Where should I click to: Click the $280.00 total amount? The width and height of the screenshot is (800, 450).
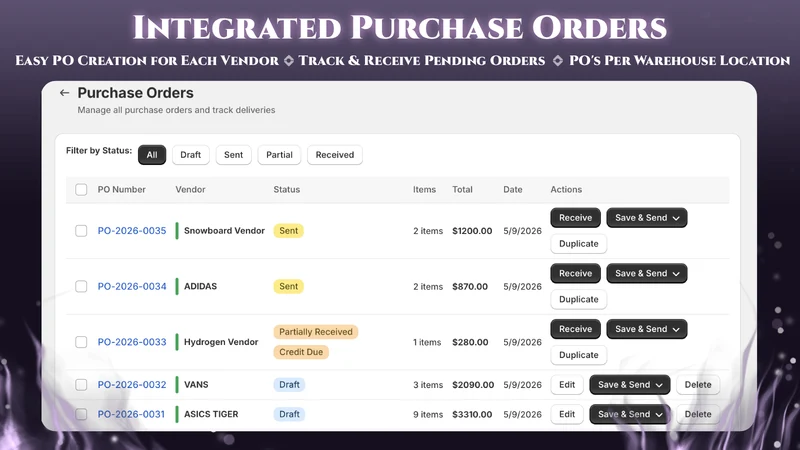point(470,342)
